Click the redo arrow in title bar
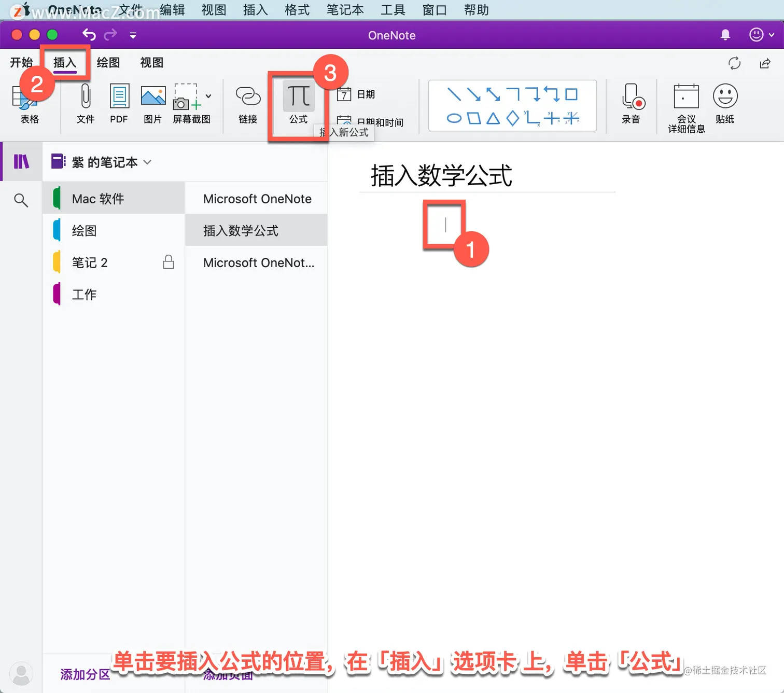Image resolution: width=784 pixels, height=693 pixels. click(x=110, y=35)
